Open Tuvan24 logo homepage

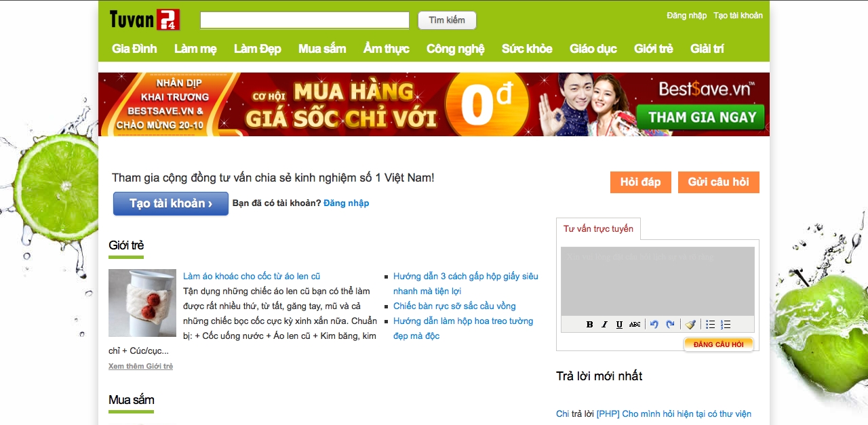pos(144,19)
